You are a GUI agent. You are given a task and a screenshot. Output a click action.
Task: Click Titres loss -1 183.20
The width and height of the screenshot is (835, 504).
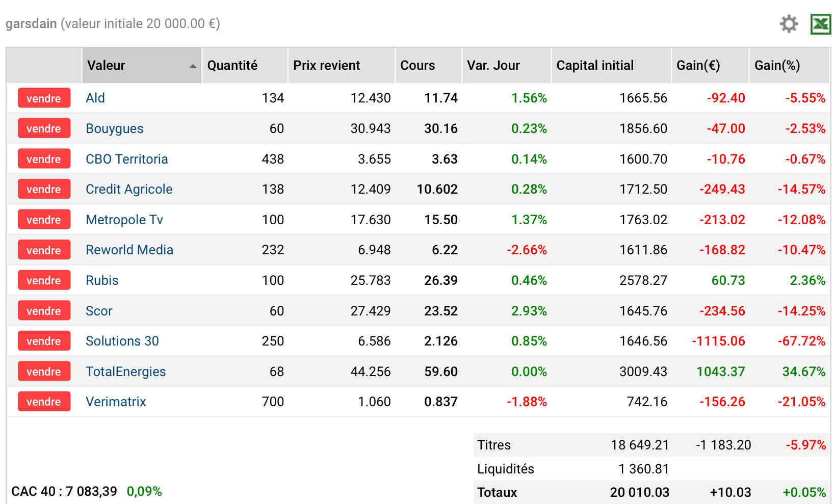click(723, 445)
